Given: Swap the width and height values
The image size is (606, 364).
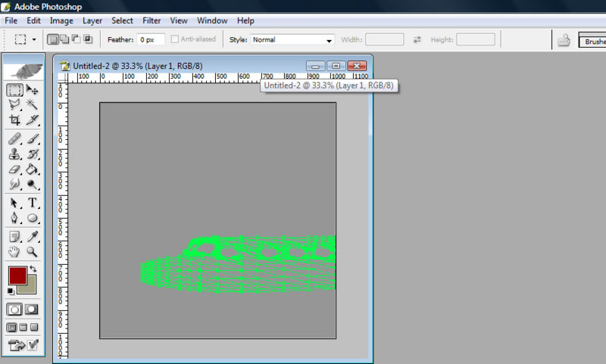Looking at the screenshot, I should coord(417,39).
